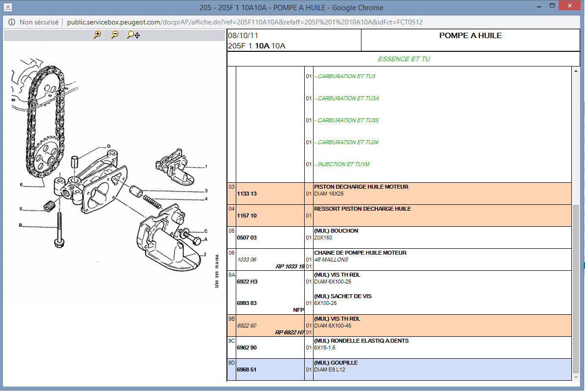This screenshot has width=585, height=392.
Task: Open the CARBURATION ET TU3 link
Action: pos(346,76)
